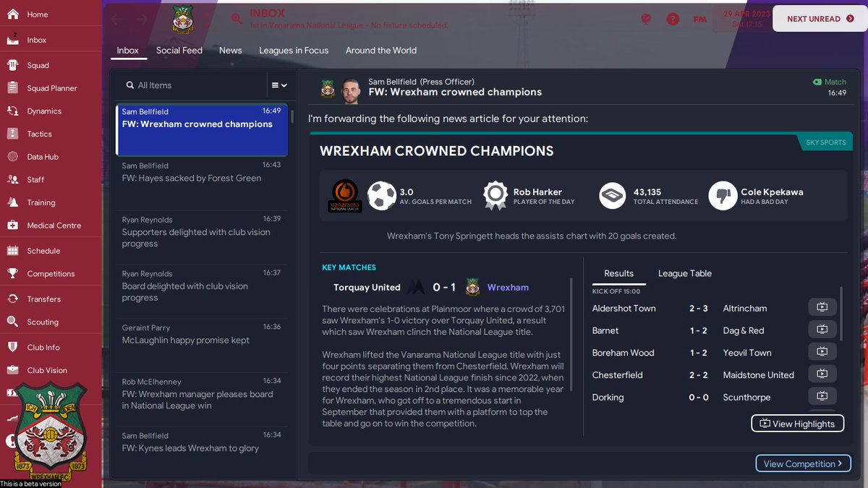Viewport: 868px width, 488px height.
Task: Open FW: Kynes leads Wrexham to glory
Action: click(202, 447)
